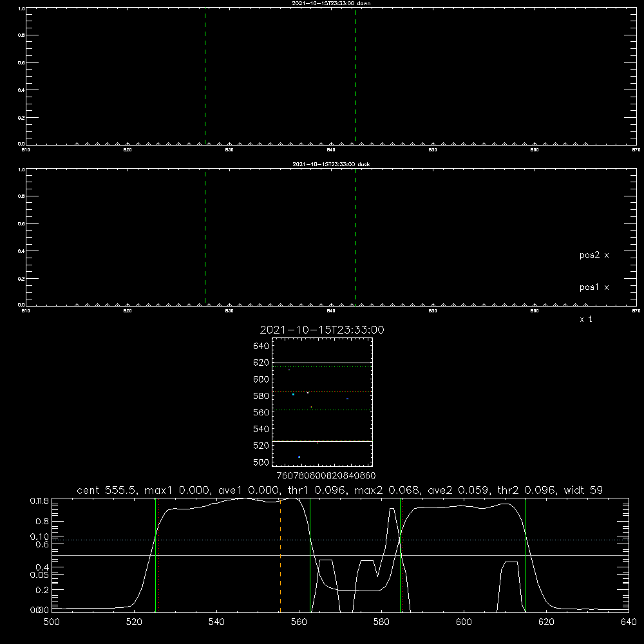Click the "520" x-axis label of bottom plot
This screenshot has height=644, width=644.
(134, 622)
